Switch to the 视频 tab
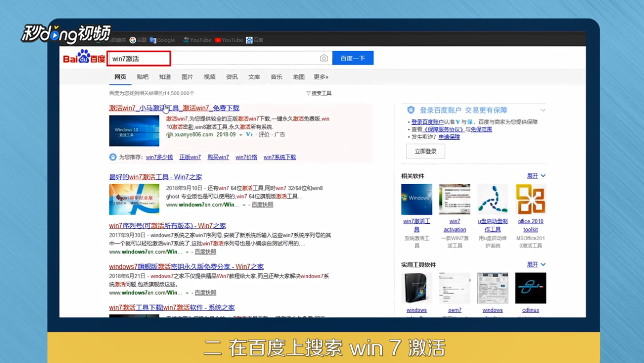The image size is (644, 363). [209, 77]
